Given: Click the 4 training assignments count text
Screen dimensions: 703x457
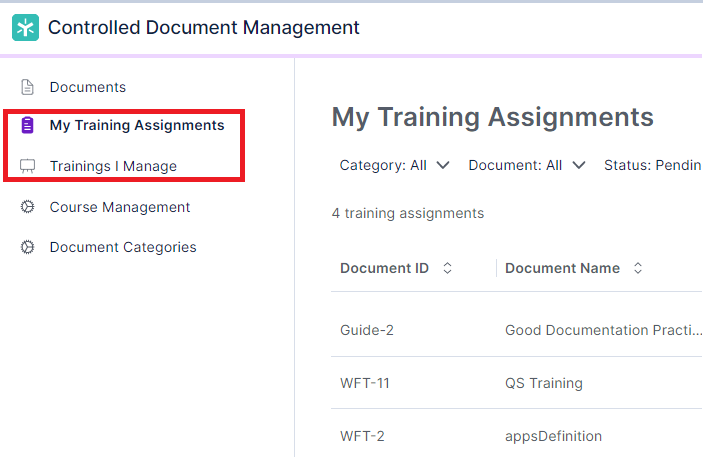Looking at the screenshot, I should tap(408, 213).
